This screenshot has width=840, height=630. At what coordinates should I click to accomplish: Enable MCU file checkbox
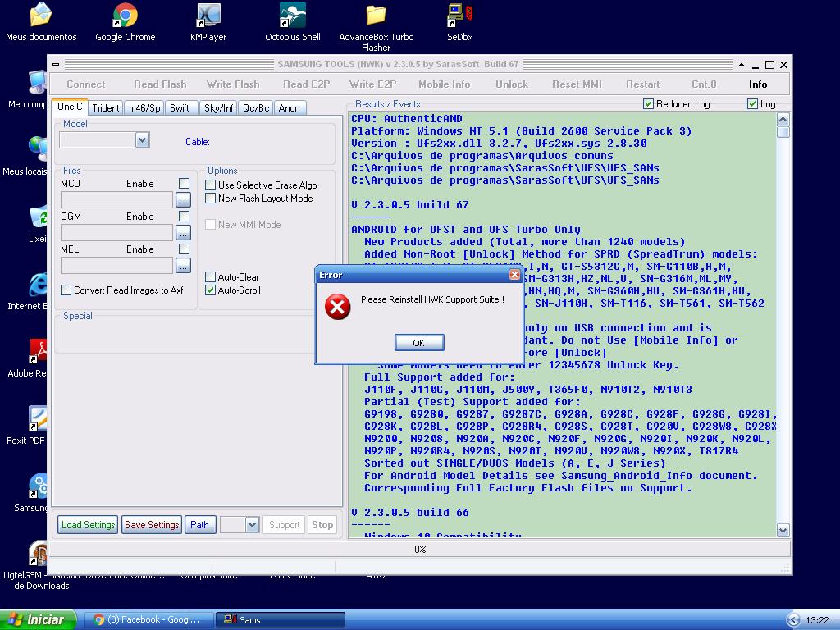point(184,183)
